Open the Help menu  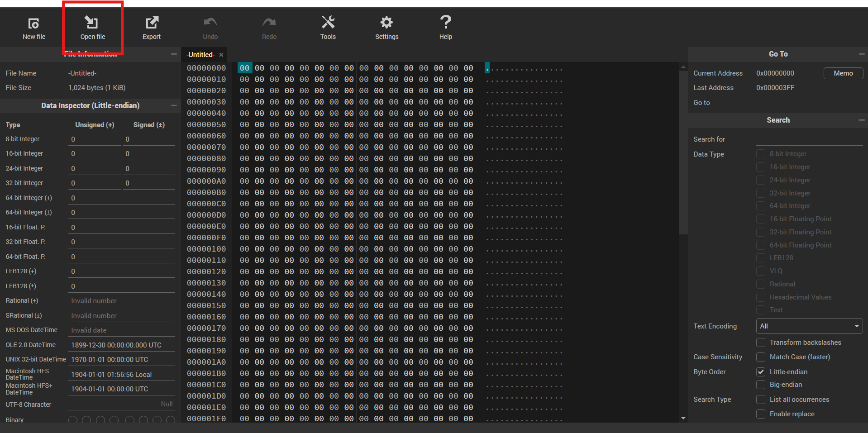point(446,28)
